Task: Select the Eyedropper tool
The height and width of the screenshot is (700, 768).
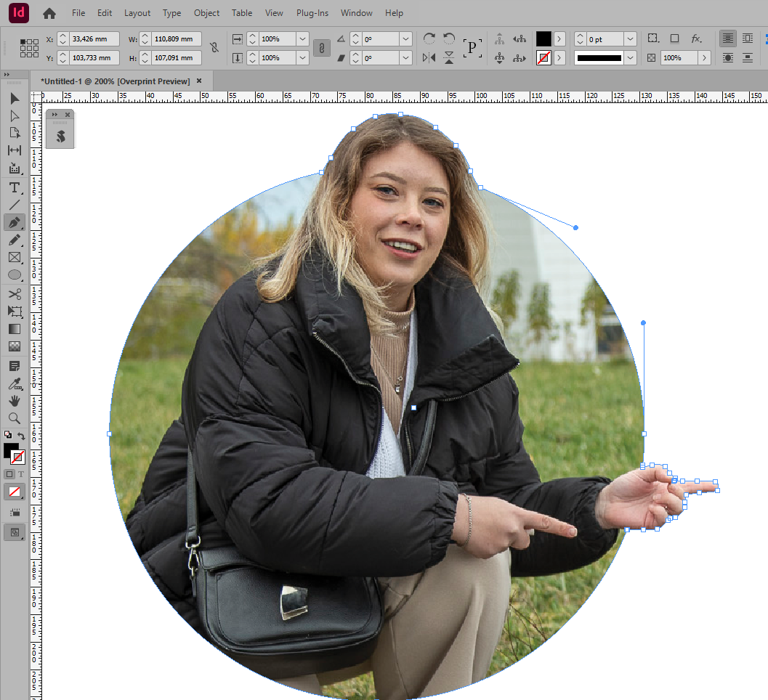Action: click(15, 384)
